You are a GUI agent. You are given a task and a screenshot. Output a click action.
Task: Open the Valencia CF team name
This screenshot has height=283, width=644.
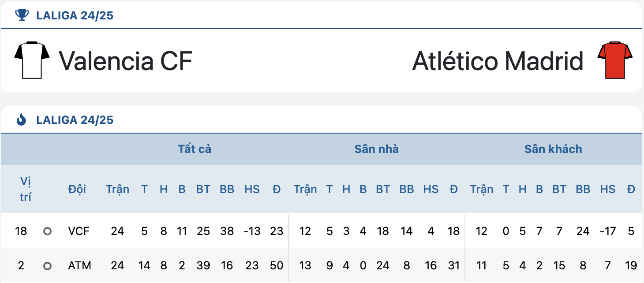point(126,61)
